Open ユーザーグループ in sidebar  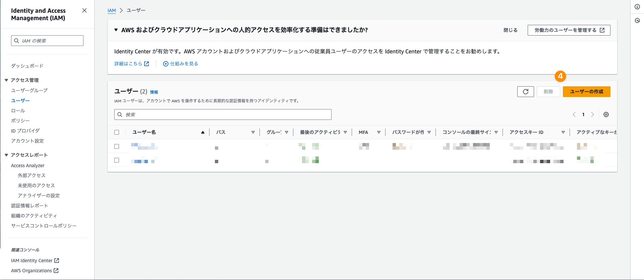click(29, 90)
